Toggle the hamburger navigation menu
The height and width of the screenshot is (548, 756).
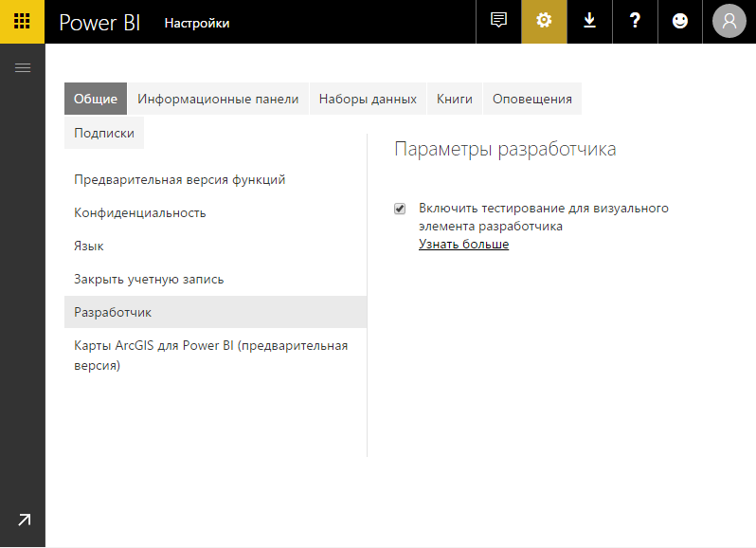23,67
